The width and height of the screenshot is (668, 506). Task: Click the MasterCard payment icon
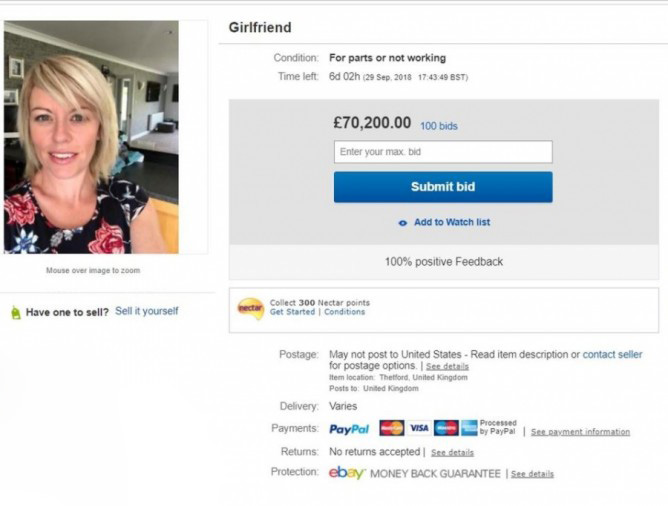tap(392, 428)
